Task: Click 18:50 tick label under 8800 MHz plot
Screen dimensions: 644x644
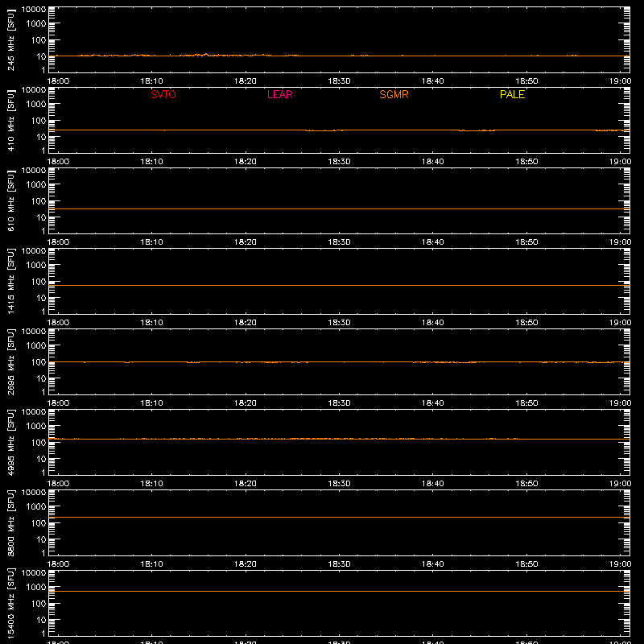Action: (x=526, y=564)
